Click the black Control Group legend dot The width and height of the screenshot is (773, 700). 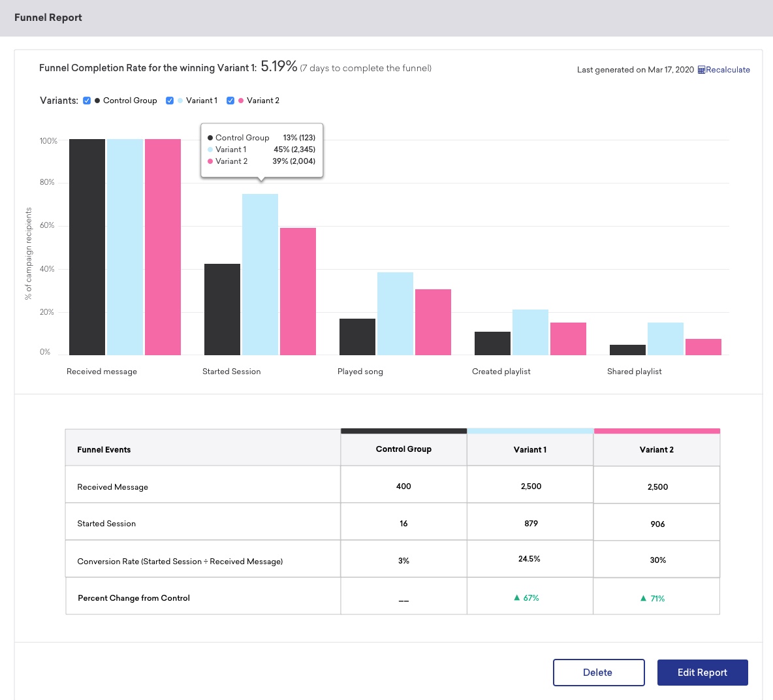coord(97,101)
